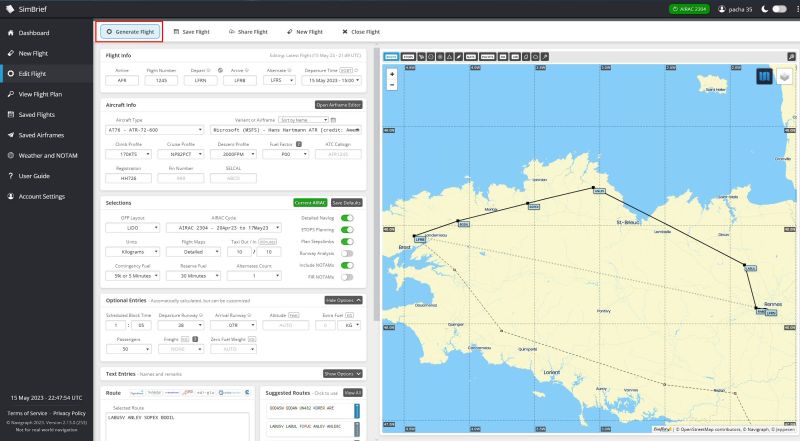800x441 pixels.
Task: Open the Alternates Count dropdown
Action: click(254, 276)
